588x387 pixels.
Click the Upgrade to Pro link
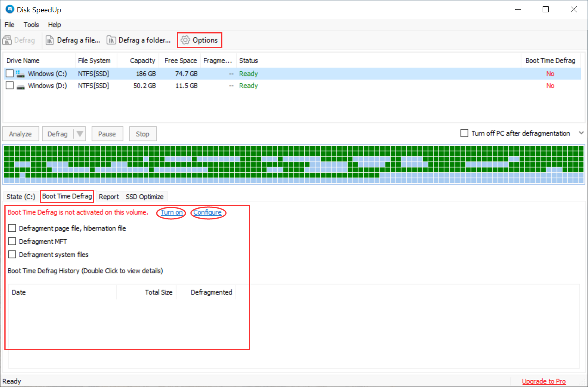(x=544, y=381)
